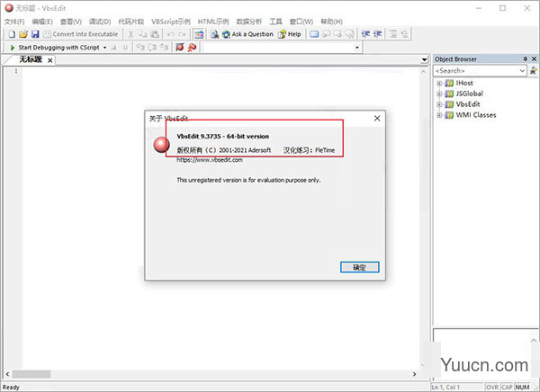Click the clear all breakpoints icon

pyautogui.click(x=192, y=47)
